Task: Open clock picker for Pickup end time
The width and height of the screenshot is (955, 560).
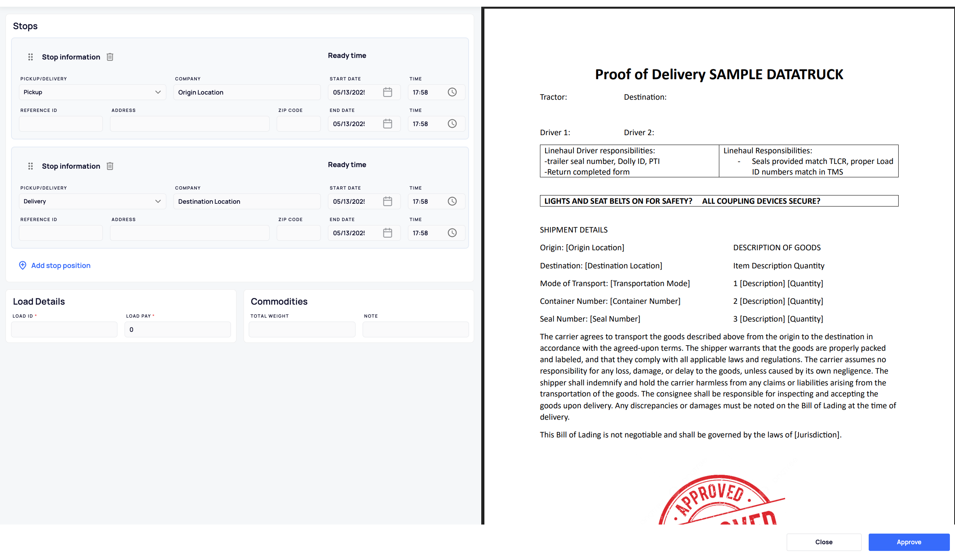Action: pos(452,124)
